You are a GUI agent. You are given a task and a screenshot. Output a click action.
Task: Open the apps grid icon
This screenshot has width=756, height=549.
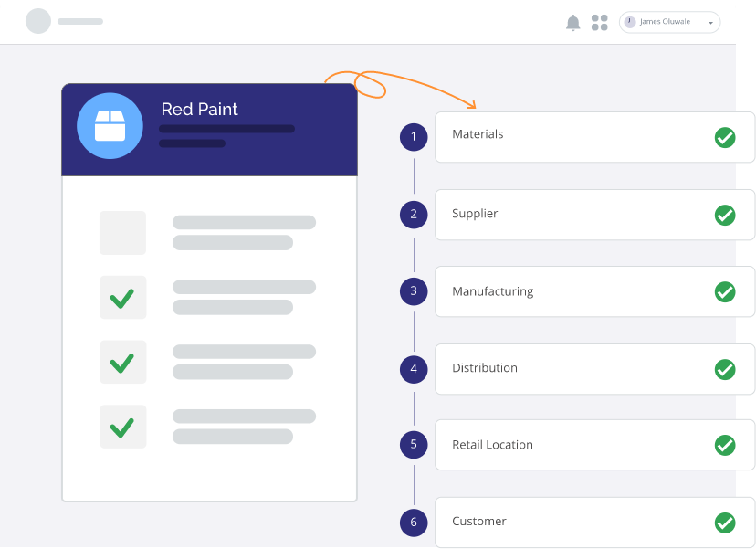coord(600,23)
